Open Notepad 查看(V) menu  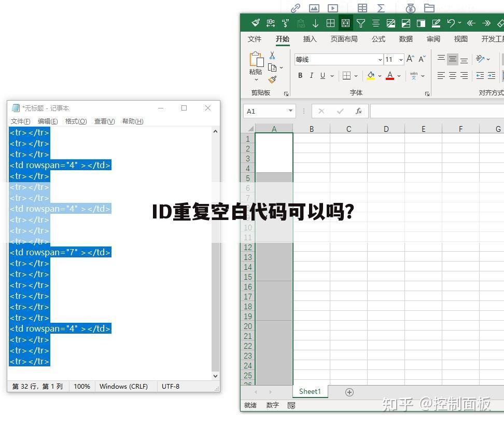click(x=104, y=121)
